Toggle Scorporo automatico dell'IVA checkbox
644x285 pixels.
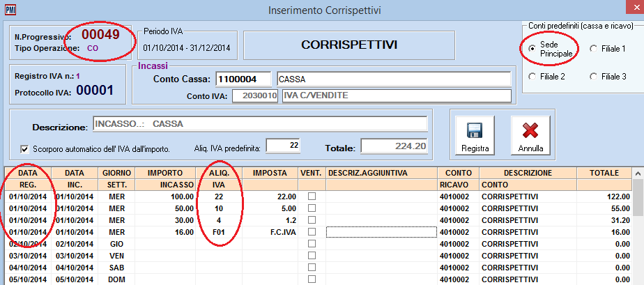pyautogui.click(x=24, y=148)
